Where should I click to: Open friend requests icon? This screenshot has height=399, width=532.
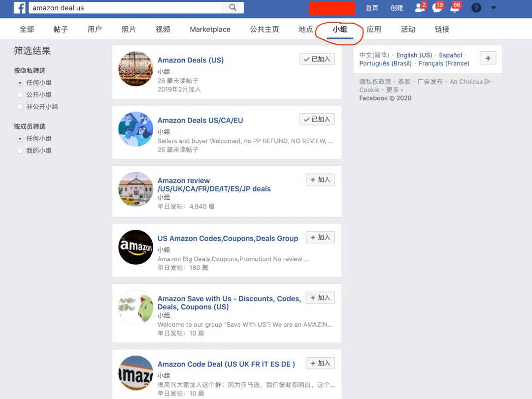pos(420,7)
